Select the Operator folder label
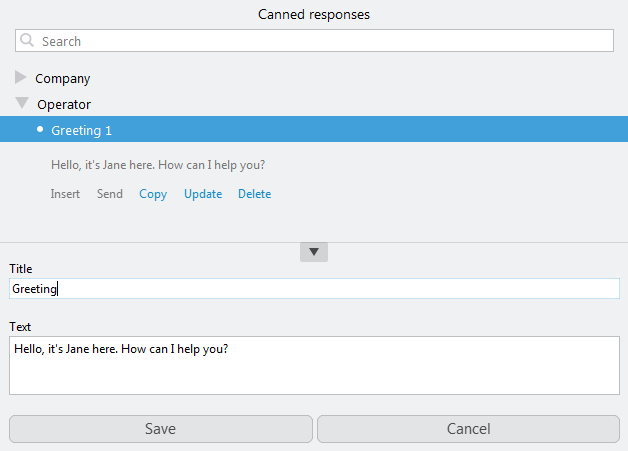 [x=64, y=104]
